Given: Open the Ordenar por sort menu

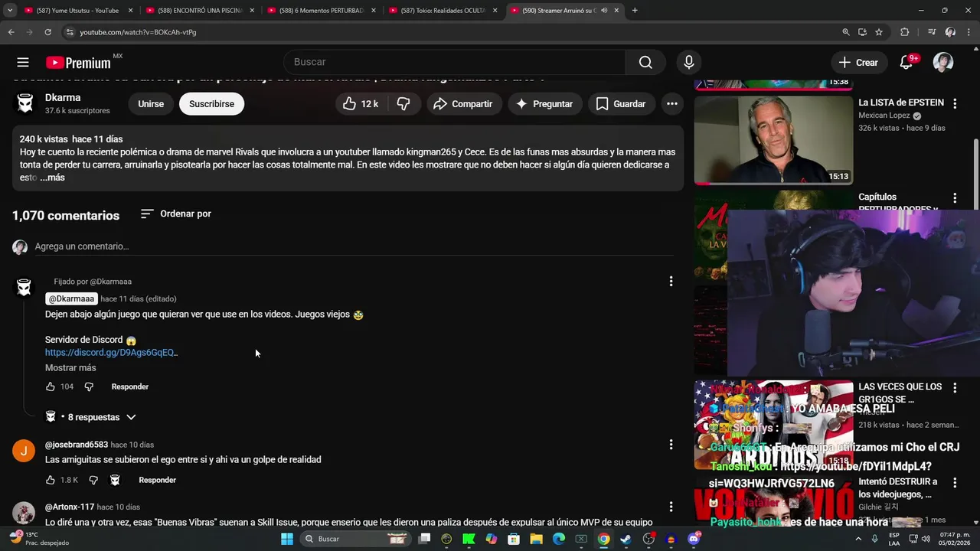Looking at the screenshot, I should [x=175, y=214].
